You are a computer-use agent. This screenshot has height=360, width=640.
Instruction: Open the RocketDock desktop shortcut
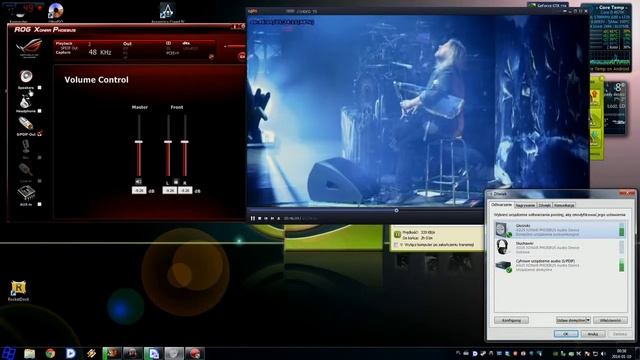pos(18,291)
